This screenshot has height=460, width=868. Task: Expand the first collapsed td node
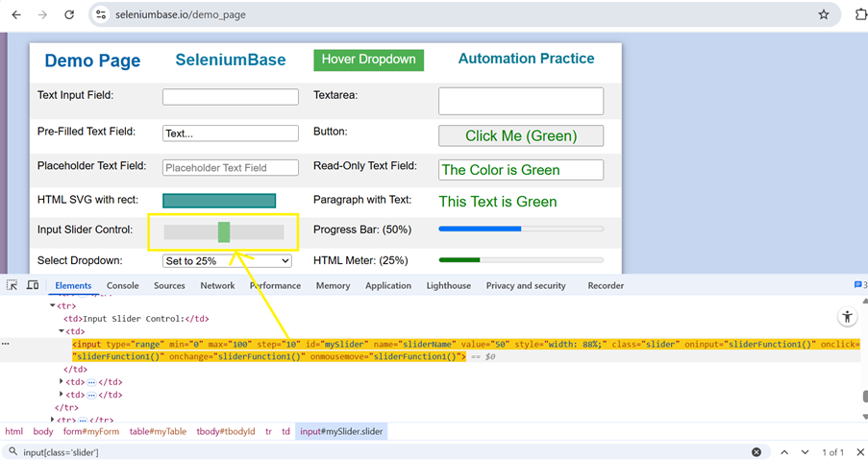61,381
